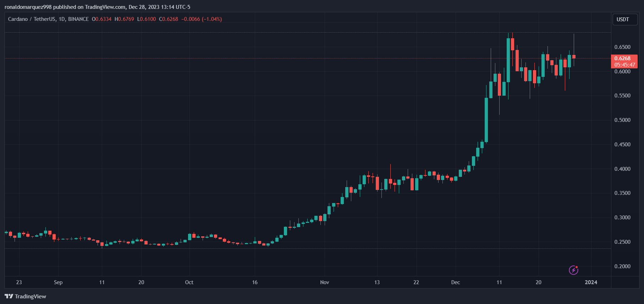
Task: Click the 0.4000 price axis label
Action: click(622, 169)
